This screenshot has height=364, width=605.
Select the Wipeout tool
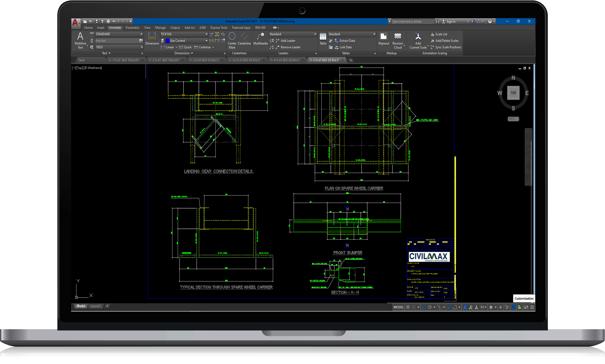pos(383,39)
